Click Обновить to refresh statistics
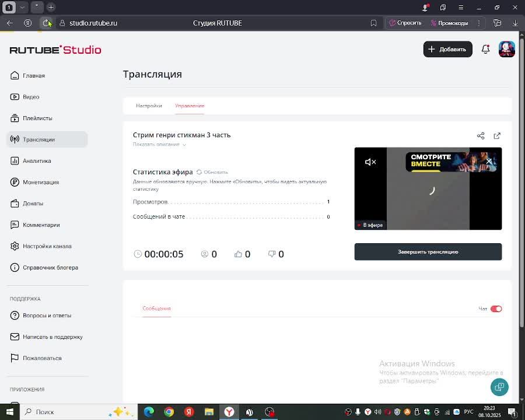Viewport: 525px width, 420px height. [212, 172]
